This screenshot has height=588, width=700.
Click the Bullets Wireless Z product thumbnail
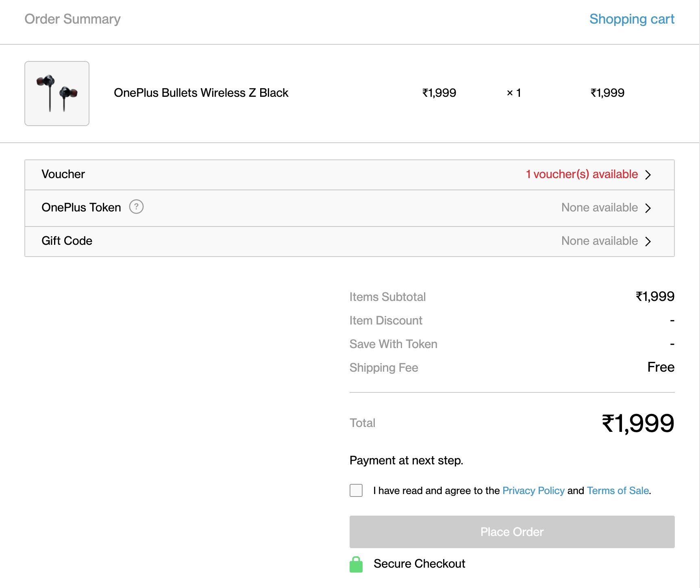click(57, 94)
